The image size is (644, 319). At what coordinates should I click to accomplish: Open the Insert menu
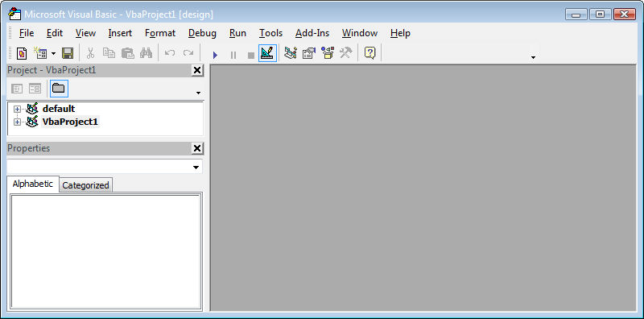[x=120, y=33]
